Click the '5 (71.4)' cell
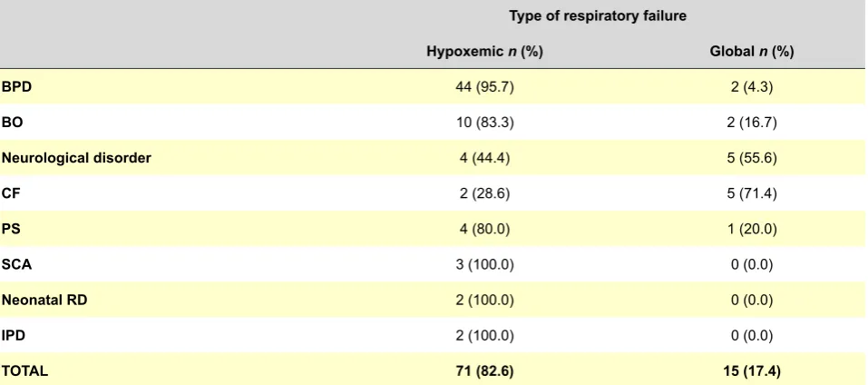This screenshot has width=868, height=385. 752,193
